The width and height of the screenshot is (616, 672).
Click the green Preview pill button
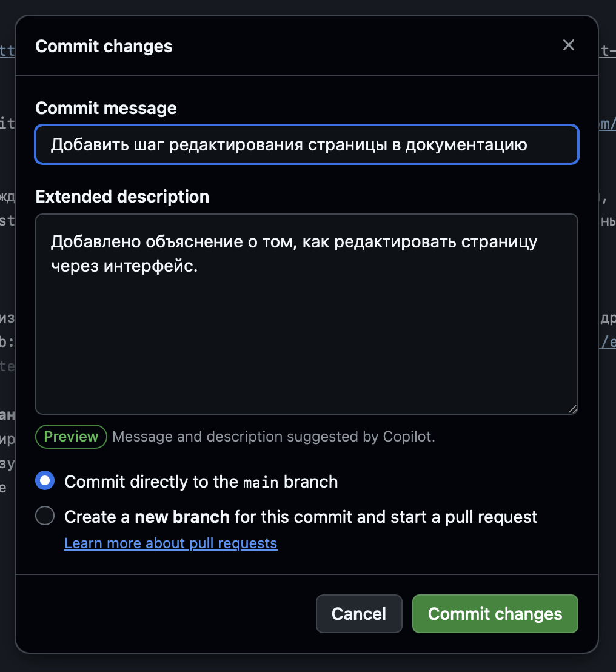(x=71, y=436)
